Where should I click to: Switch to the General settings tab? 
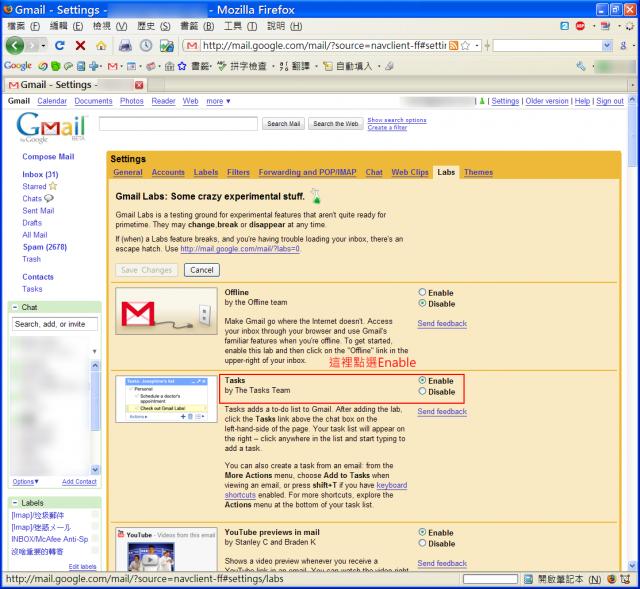tap(128, 172)
